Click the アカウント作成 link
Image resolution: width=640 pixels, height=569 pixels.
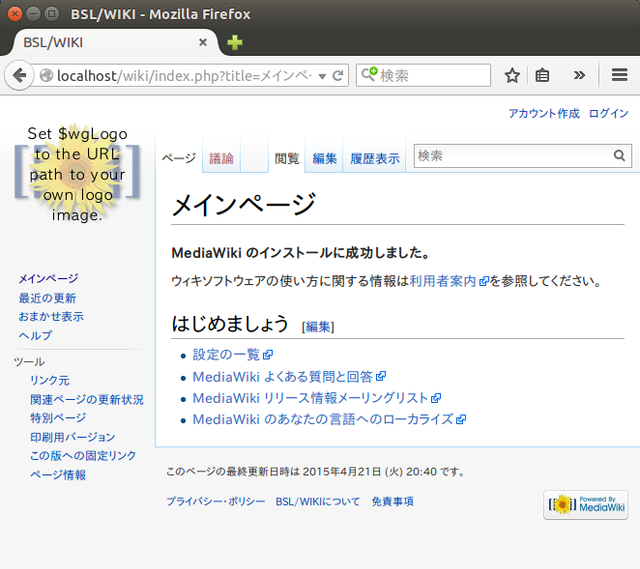[x=544, y=113]
